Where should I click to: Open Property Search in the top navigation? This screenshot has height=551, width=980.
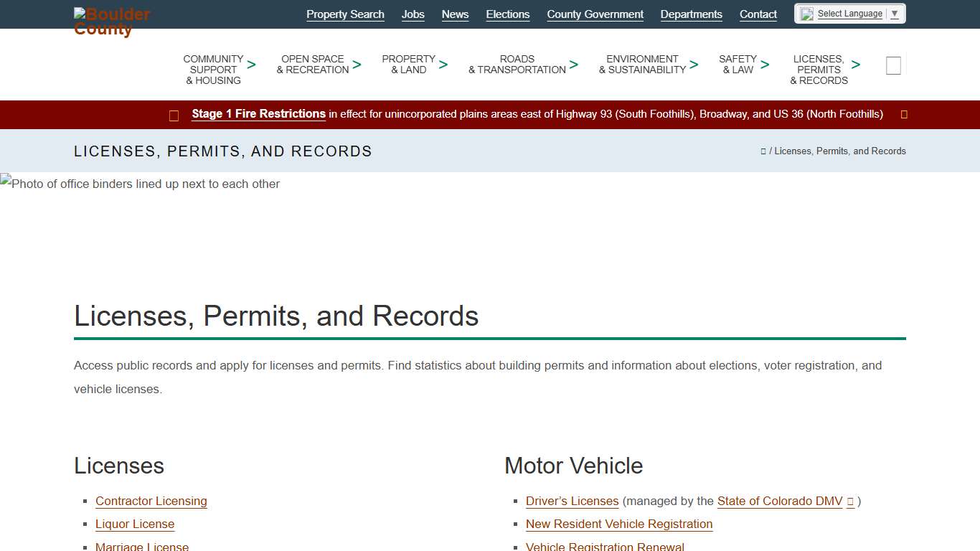(x=345, y=14)
